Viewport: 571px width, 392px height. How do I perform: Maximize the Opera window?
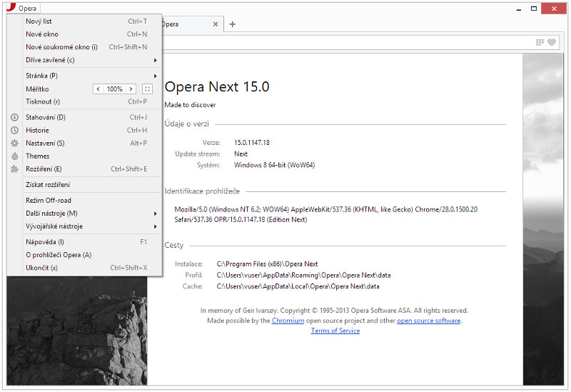pos(534,9)
